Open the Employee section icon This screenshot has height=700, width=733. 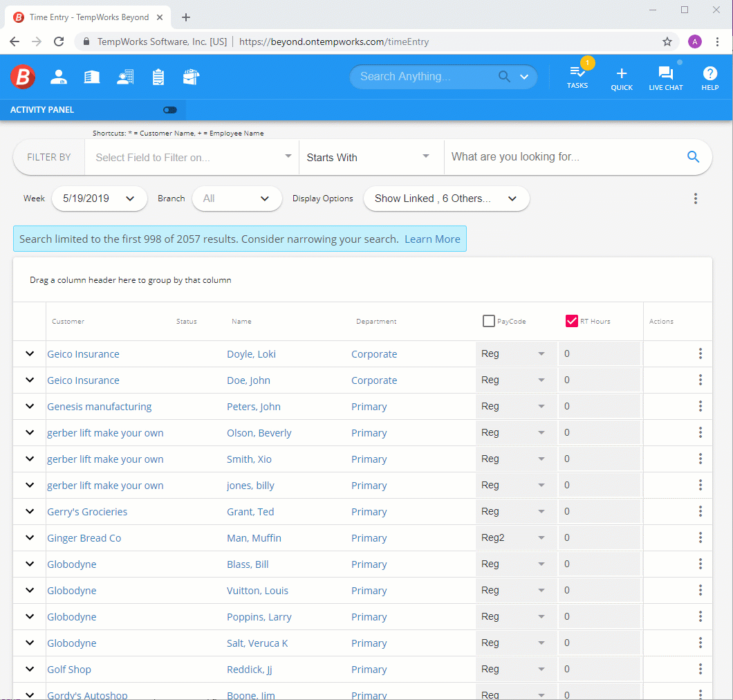[x=59, y=77]
